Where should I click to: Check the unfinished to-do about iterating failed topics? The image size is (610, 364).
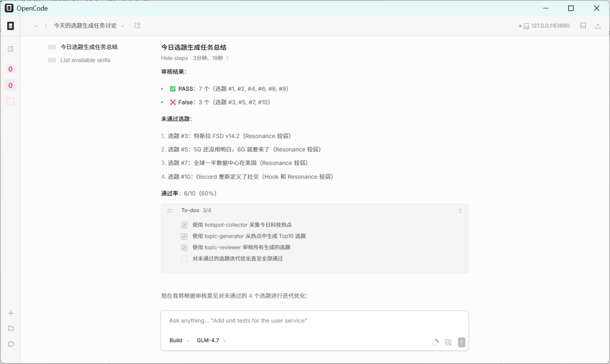[184, 258]
